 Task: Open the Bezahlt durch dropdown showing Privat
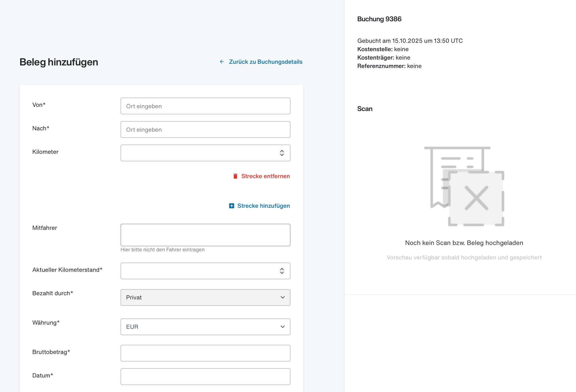point(206,297)
